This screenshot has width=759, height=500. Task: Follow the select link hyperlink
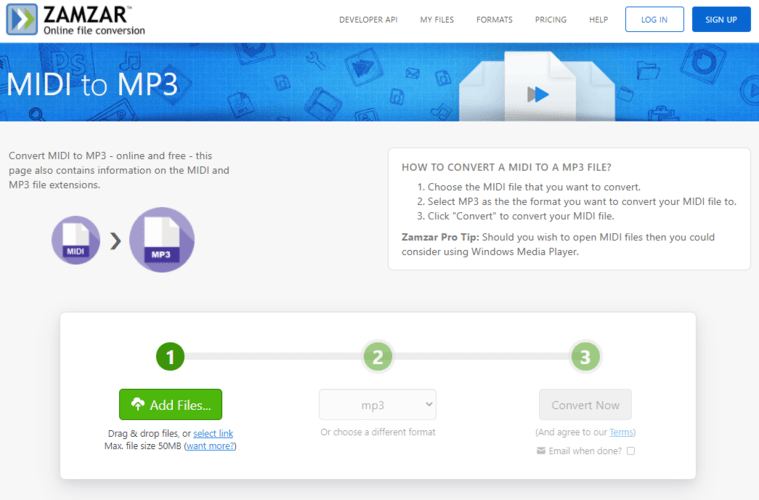coord(213,433)
